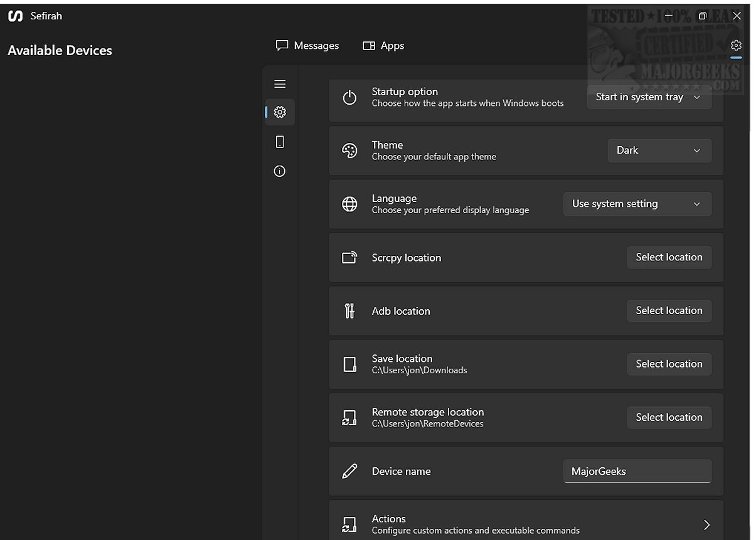
Task: Click the Adb location tools icon
Action: point(349,310)
